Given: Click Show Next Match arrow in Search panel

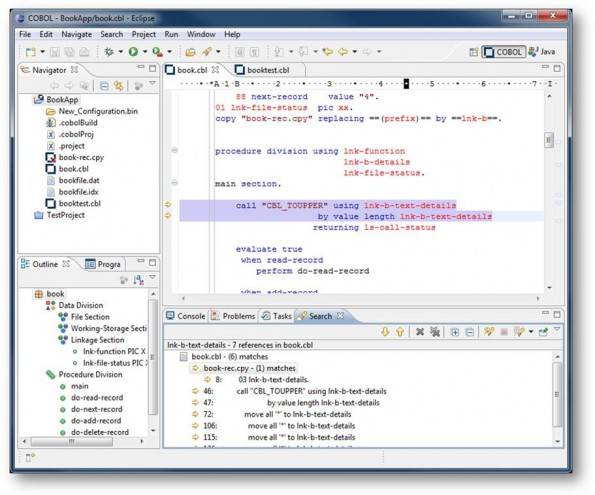Looking at the screenshot, I should pyautogui.click(x=385, y=332).
